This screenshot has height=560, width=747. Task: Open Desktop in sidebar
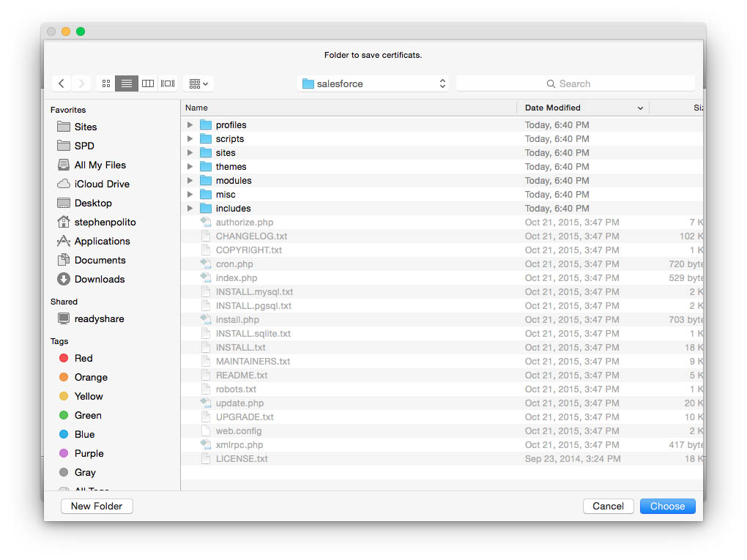[x=93, y=203]
